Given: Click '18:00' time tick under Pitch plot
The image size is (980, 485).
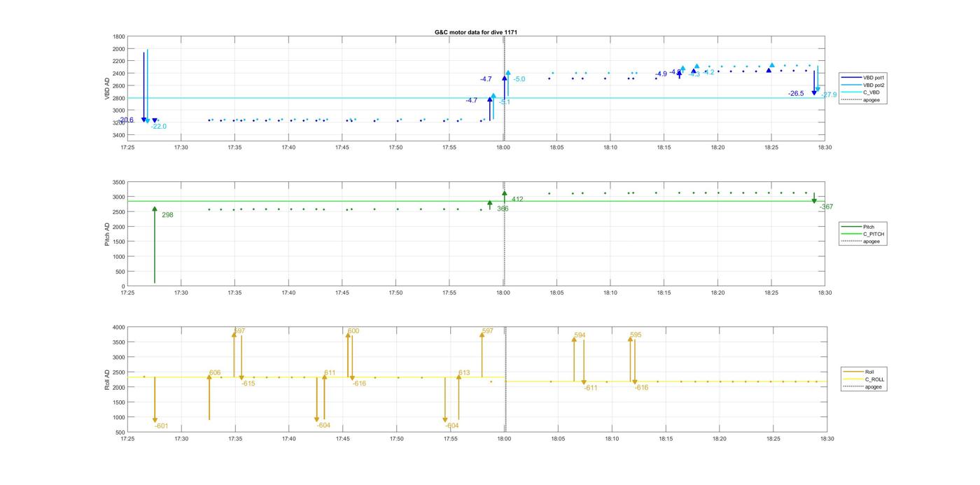Looking at the screenshot, I should [x=503, y=293].
